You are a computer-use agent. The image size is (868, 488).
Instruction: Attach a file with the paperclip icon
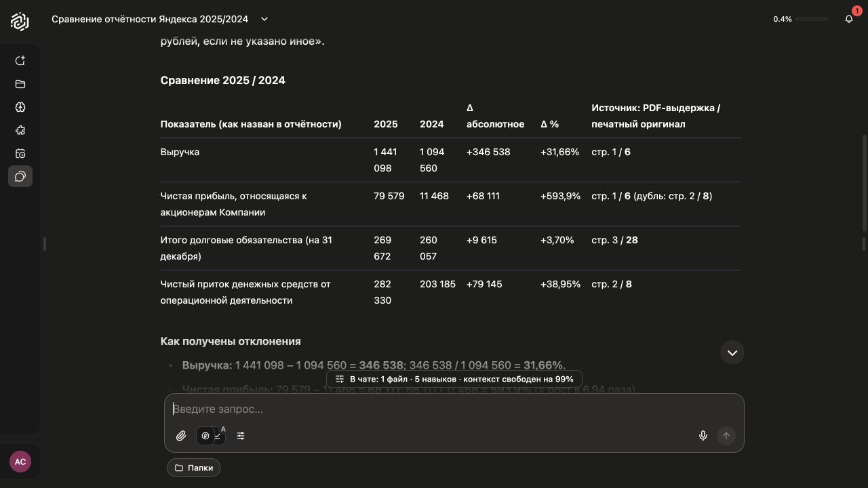click(181, 436)
